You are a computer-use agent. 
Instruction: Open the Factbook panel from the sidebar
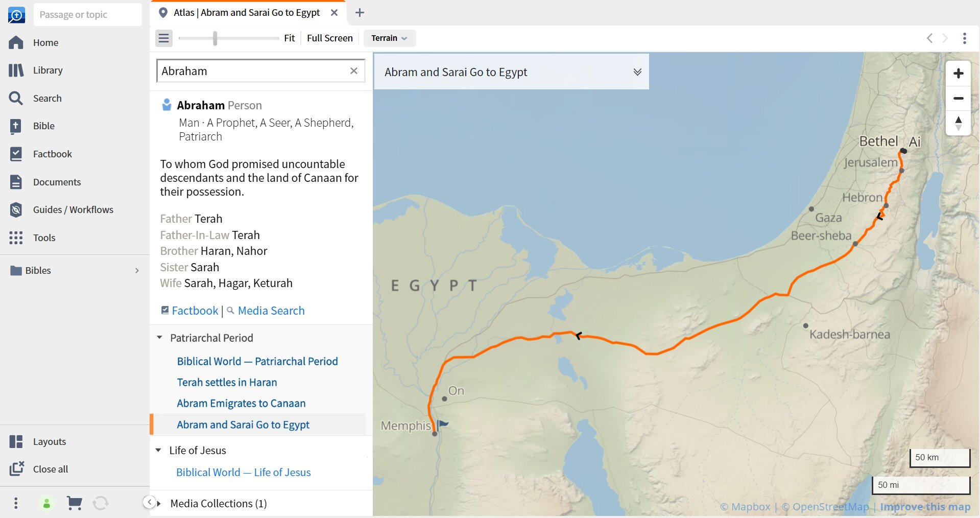tap(53, 154)
